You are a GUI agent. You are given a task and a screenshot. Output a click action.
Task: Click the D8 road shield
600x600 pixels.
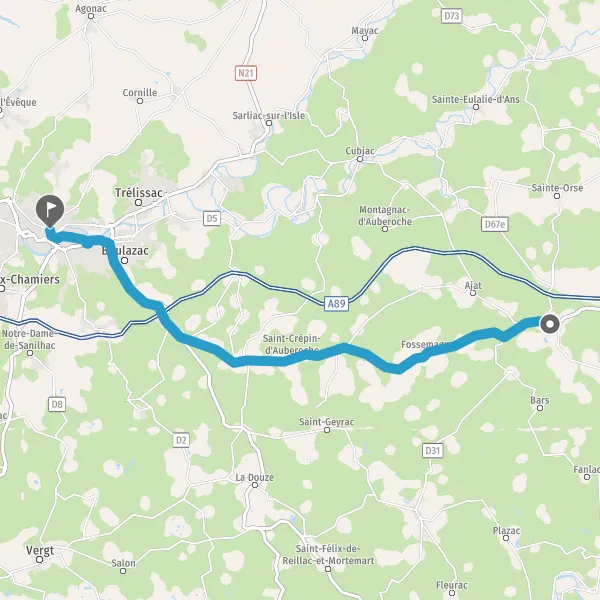[x=57, y=404]
